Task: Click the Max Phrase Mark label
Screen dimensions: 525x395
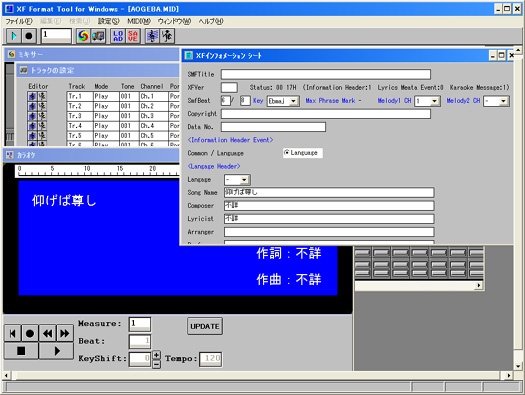Action: (x=330, y=100)
